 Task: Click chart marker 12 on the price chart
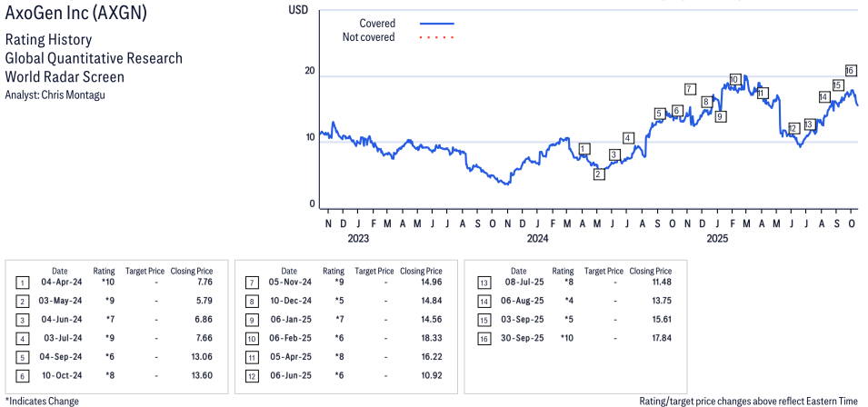pyautogui.click(x=793, y=128)
